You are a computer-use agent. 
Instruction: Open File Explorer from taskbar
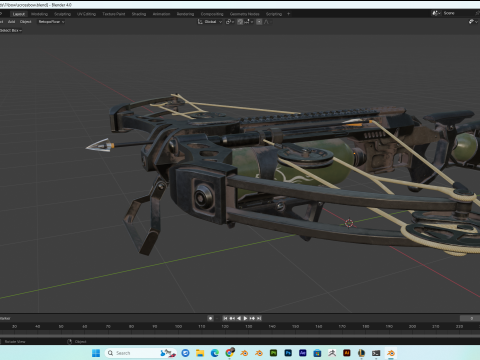click(x=200, y=353)
